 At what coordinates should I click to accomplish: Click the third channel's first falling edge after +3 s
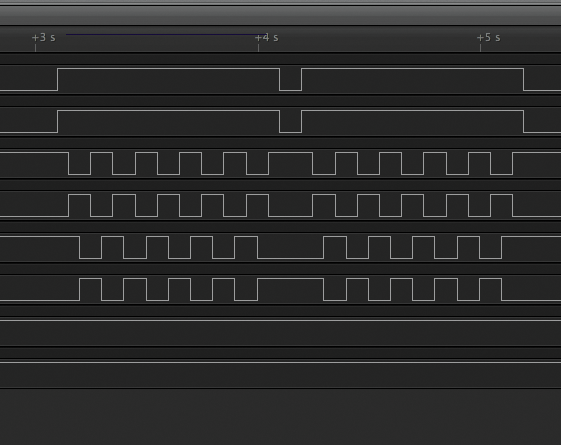tap(69, 163)
